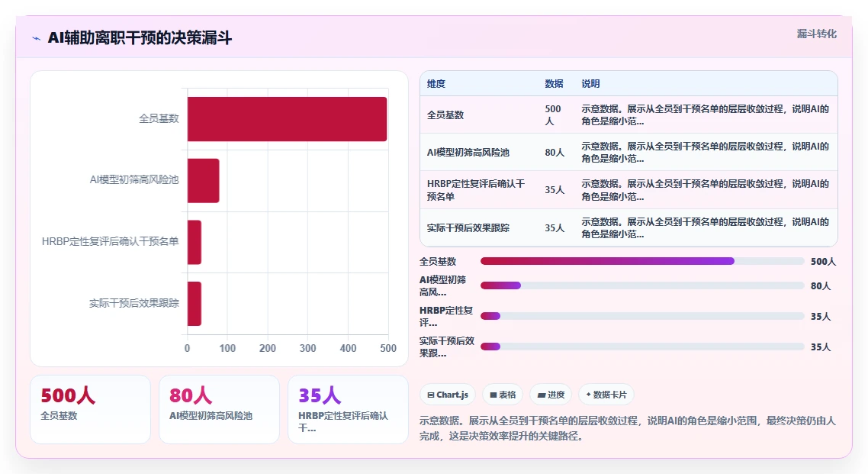Viewport: 868px width, 474px height.
Task: Click the 300 x-axis tick label
Action: click(x=308, y=348)
